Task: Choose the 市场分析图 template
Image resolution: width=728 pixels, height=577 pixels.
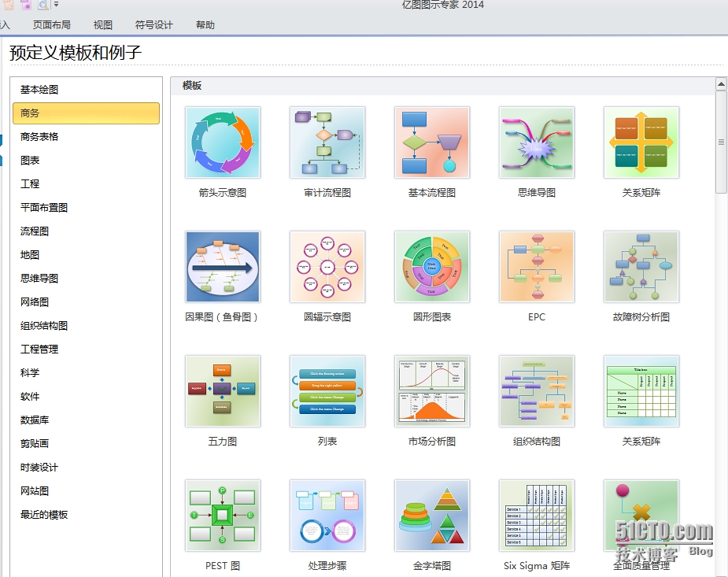Action: click(432, 391)
